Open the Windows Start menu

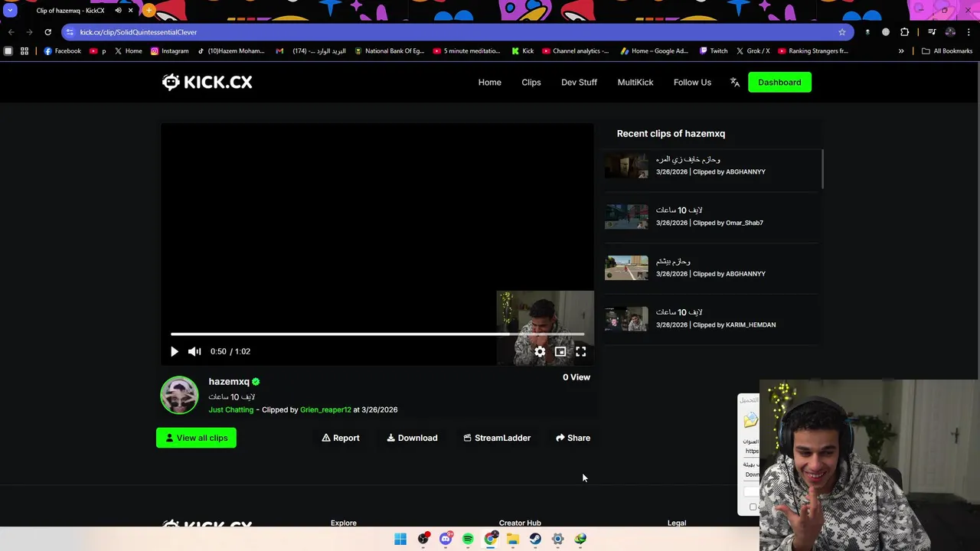(400, 539)
